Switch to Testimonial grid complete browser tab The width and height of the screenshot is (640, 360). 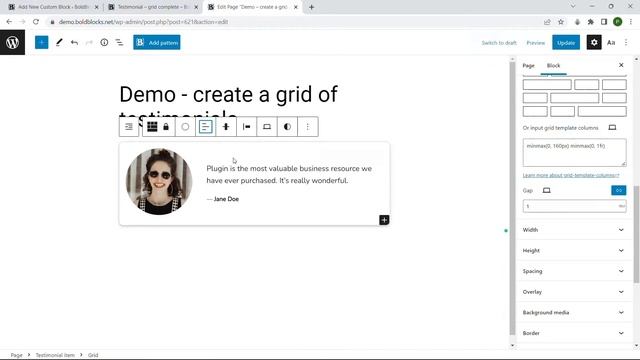(x=153, y=7)
